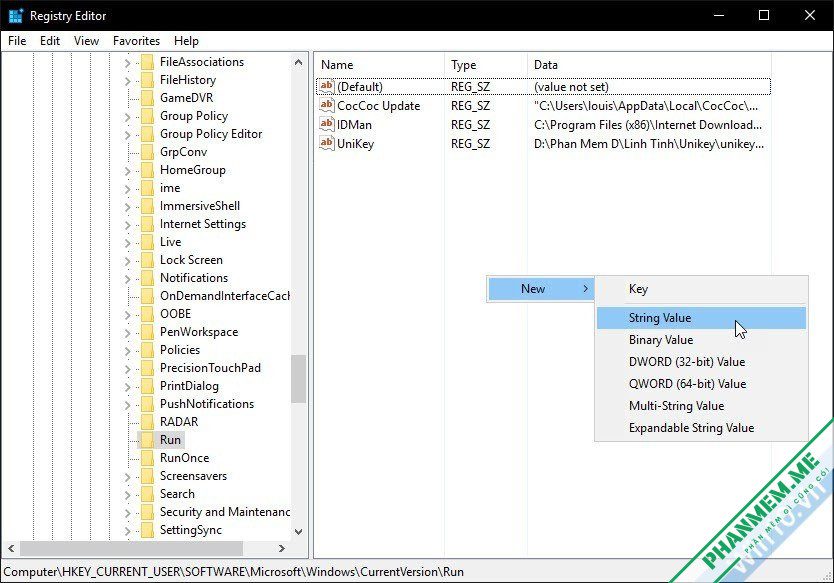Expand the Security and Maintenance node
The width and height of the screenshot is (834, 583).
click(127, 513)
